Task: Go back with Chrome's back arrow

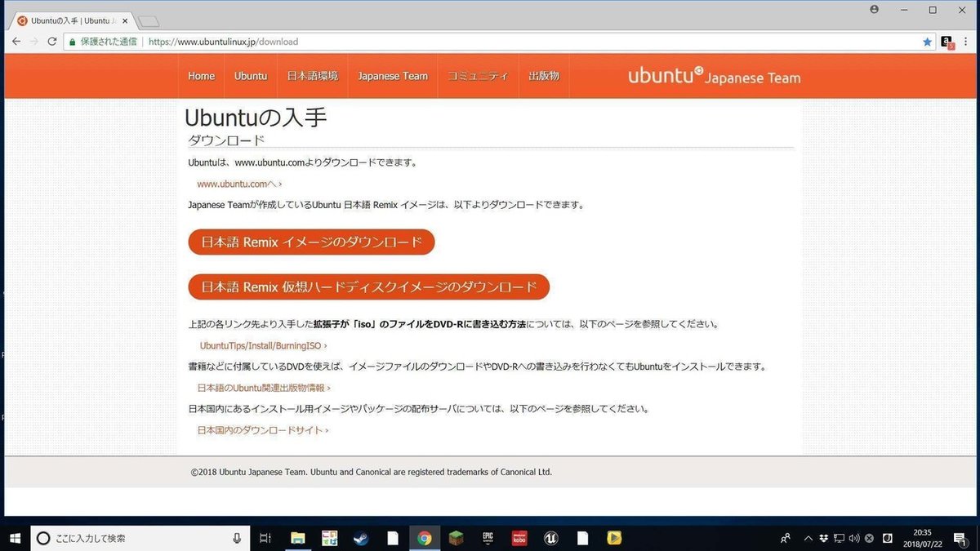Action: coord(16,42)
